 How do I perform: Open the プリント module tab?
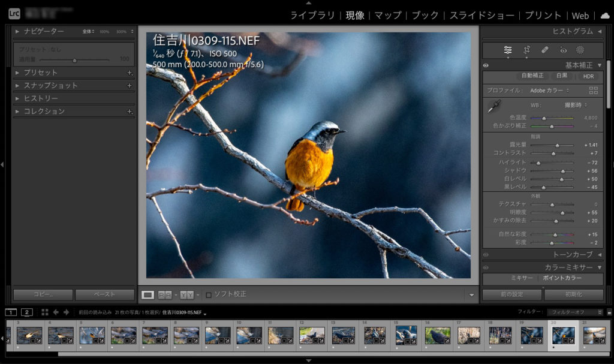[x=543, y=15]
